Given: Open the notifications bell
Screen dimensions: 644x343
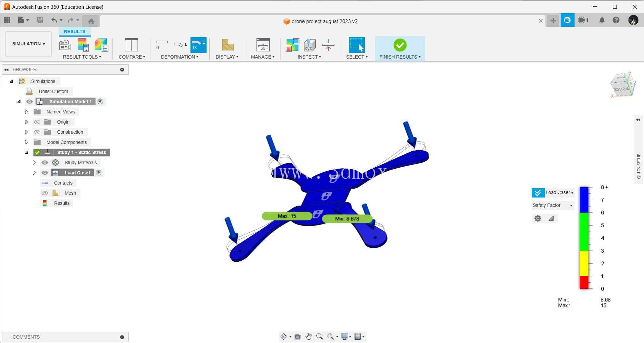Looking at the screenshot, I should click(602, 20).
